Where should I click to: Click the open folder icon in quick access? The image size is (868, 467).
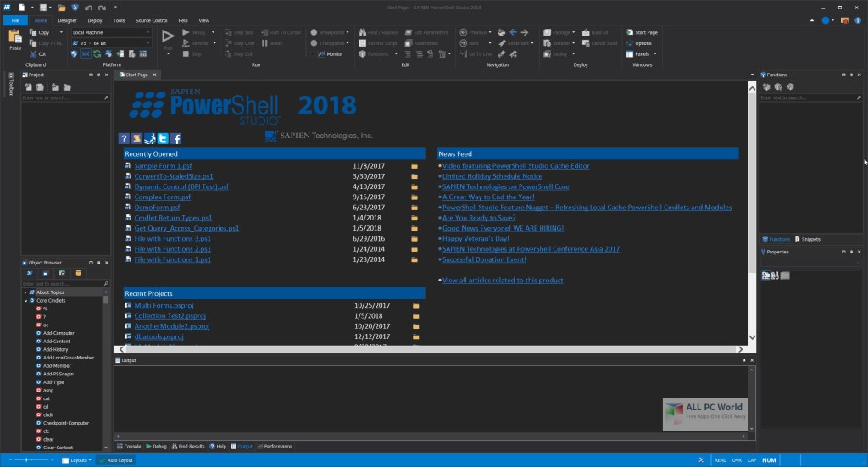tap(61, 8)
